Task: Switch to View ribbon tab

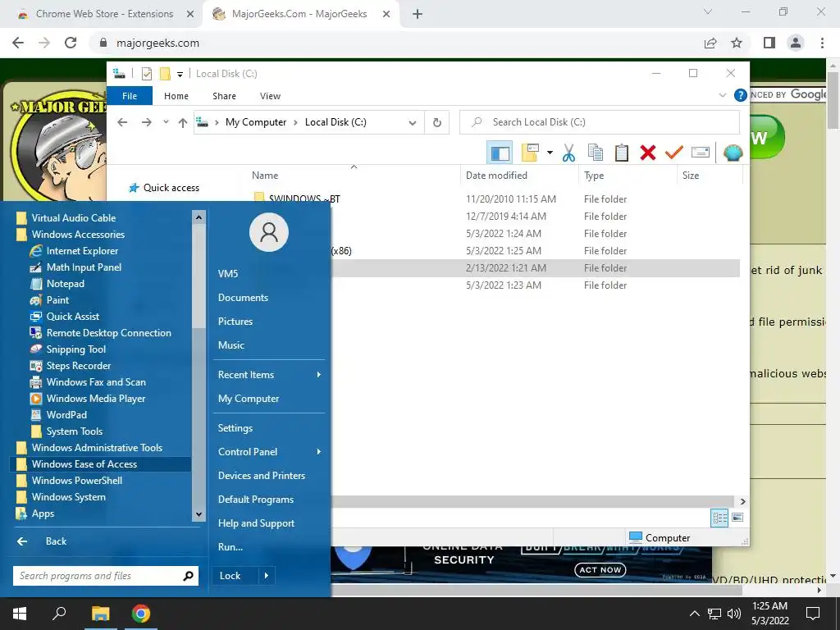Action: coord(270,96)
